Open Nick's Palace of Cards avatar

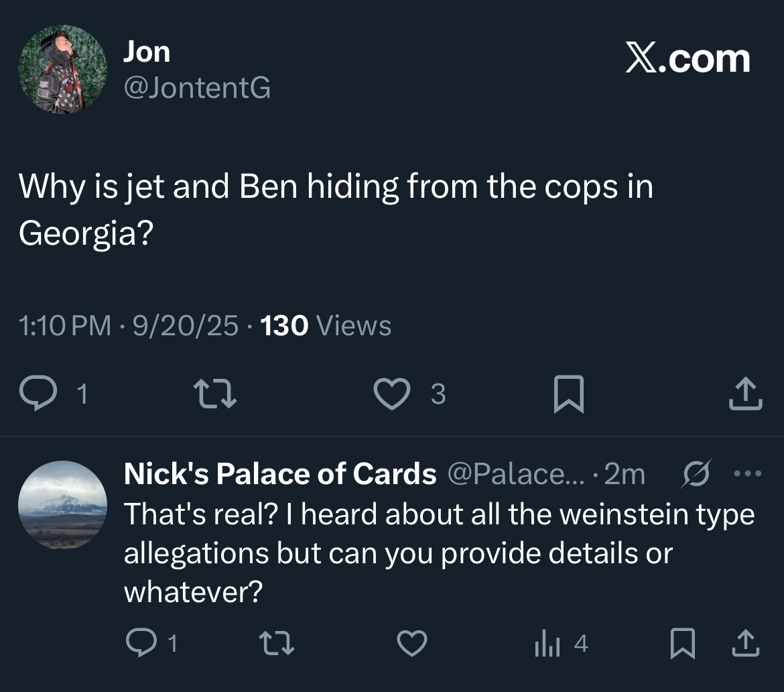(x=62, y=504)
